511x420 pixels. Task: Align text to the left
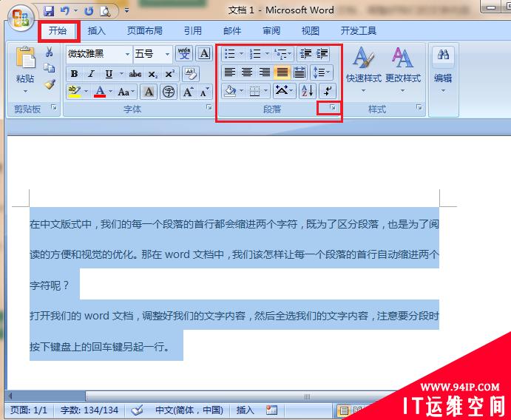230,72
